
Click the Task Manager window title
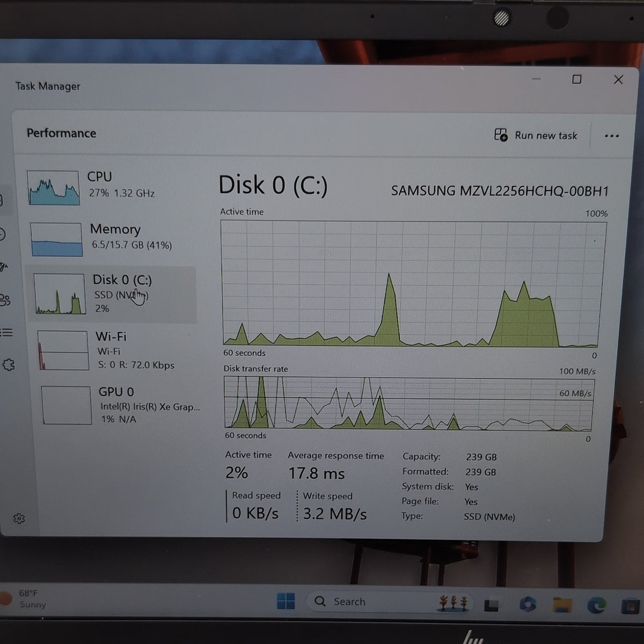(x=48, y=86)
